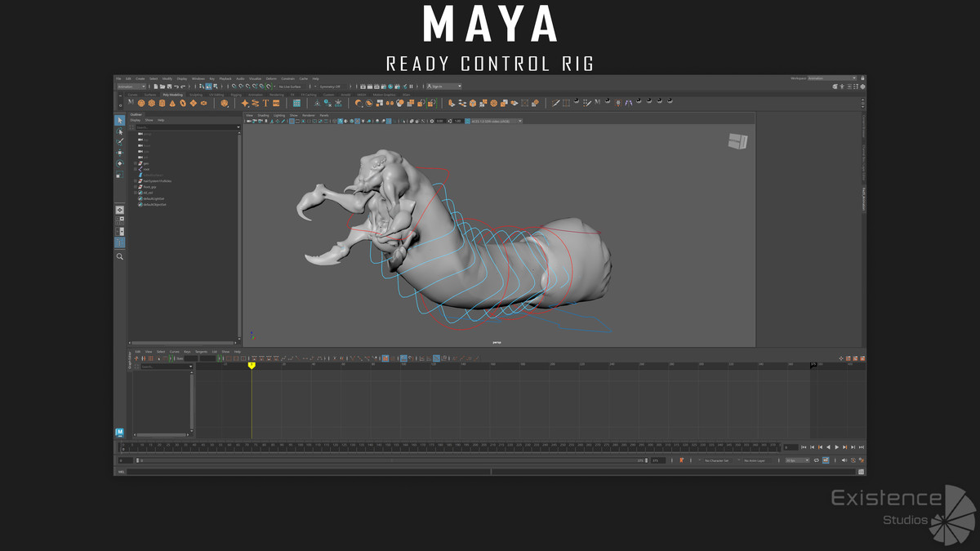Viewport: 980px width, 551px height.
Task: Click the yellow current-time marker in Graph Editor
Action: (252, 365)
